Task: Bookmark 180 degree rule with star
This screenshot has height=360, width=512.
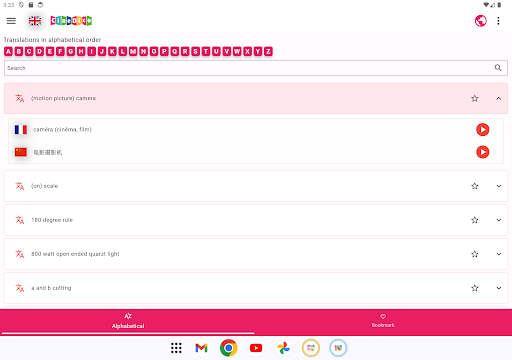Action: pyautogui.click(x=475, y=220)
